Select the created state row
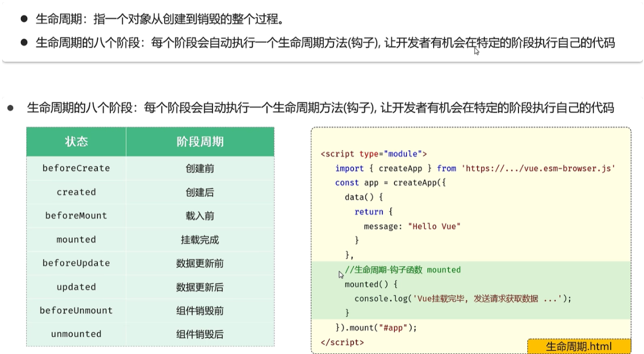Screen dimensions: 644x354 click(76, 192)
